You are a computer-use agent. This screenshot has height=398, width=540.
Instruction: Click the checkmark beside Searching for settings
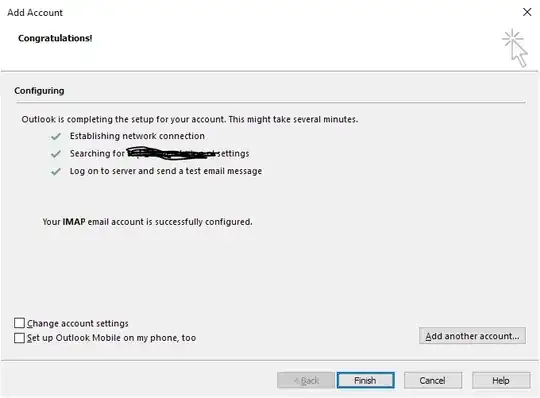(56, 154)
